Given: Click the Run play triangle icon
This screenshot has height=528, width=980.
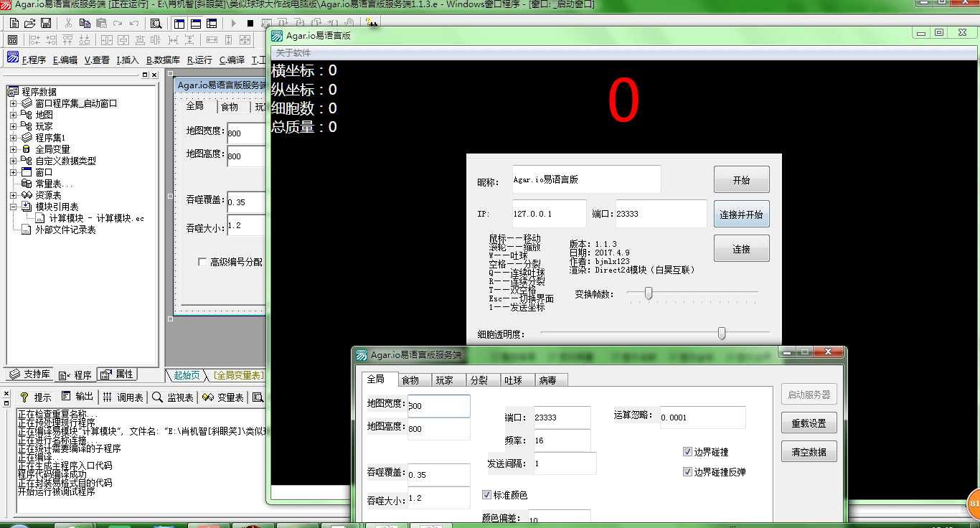Looking at the screenshot, I should tap(234, 23).
